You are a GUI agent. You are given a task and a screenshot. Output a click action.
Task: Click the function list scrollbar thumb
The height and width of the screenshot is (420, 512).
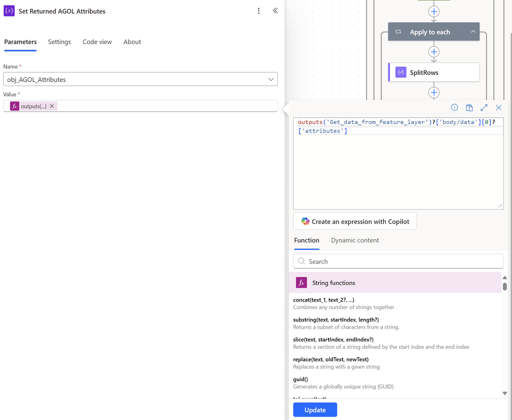pos(505,287)
